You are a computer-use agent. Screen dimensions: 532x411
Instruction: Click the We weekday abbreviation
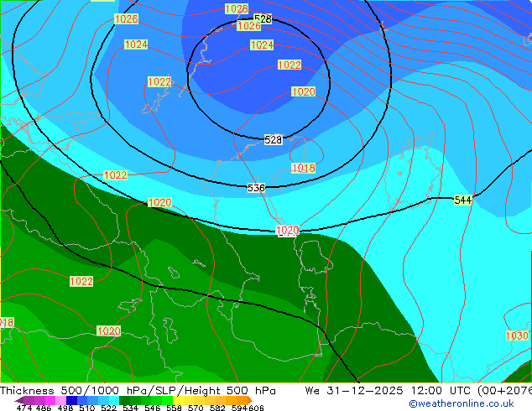[x=312, y=390]
